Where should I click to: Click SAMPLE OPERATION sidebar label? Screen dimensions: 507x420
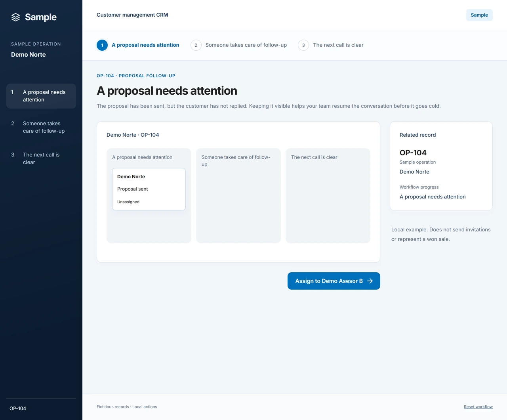36,44
